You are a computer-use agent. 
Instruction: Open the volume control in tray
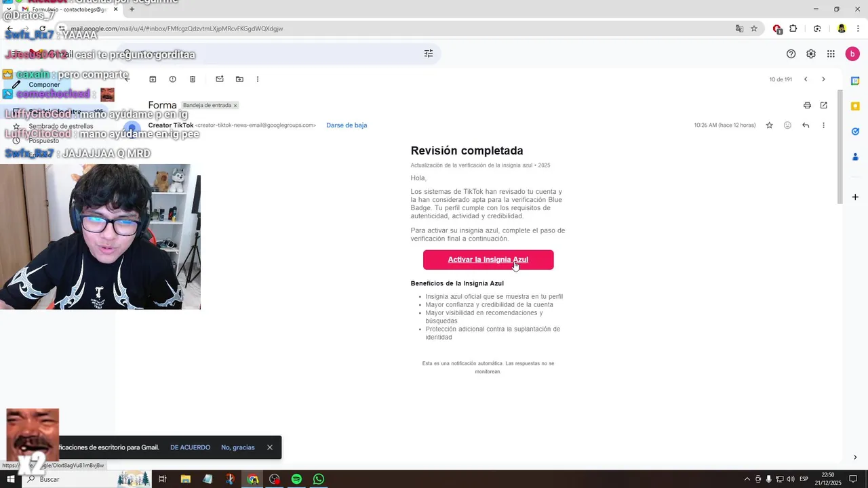click(x=791, y=479)
